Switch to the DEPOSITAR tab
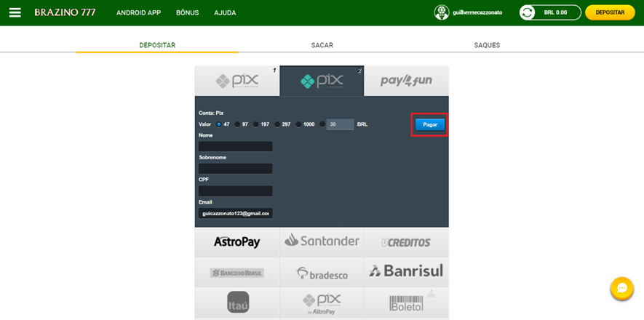Viewport: 644px width, 320px height. [x=157, y=45]
